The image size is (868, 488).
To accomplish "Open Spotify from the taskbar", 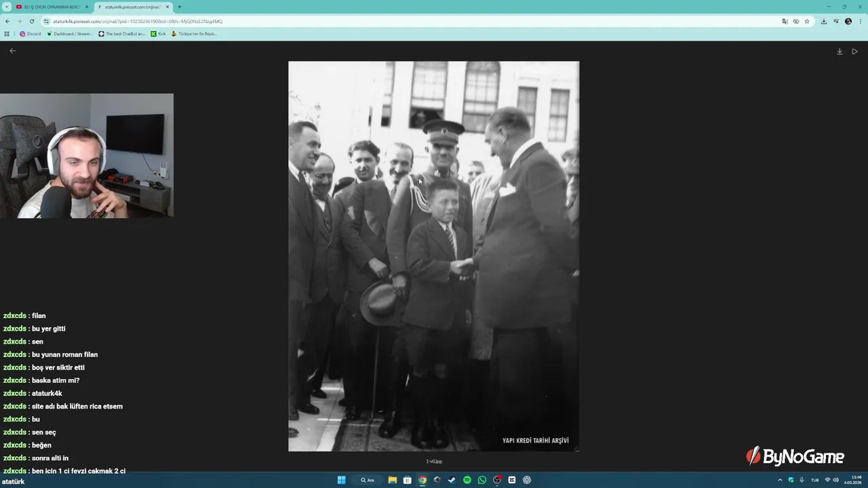I will (467, 480).
